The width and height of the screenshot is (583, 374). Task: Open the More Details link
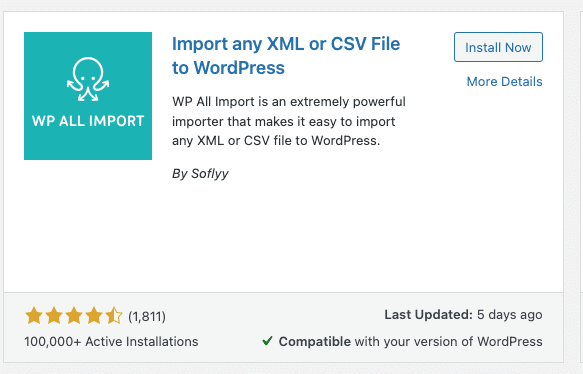pyautogui.click(x=505, y=81)
